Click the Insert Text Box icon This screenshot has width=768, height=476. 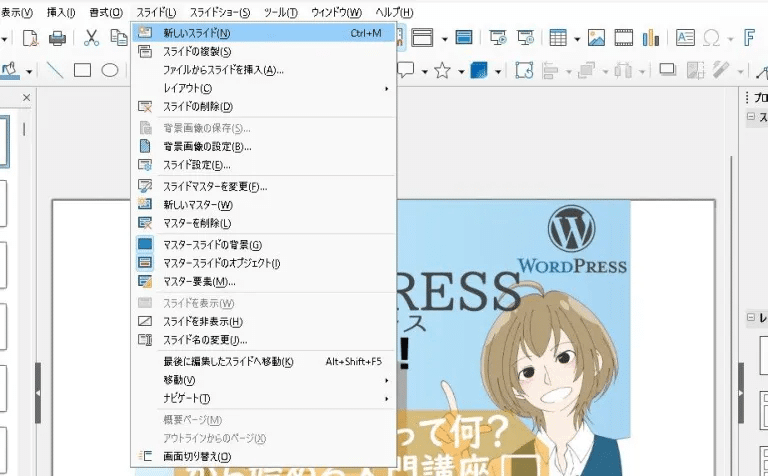(685, 38)
